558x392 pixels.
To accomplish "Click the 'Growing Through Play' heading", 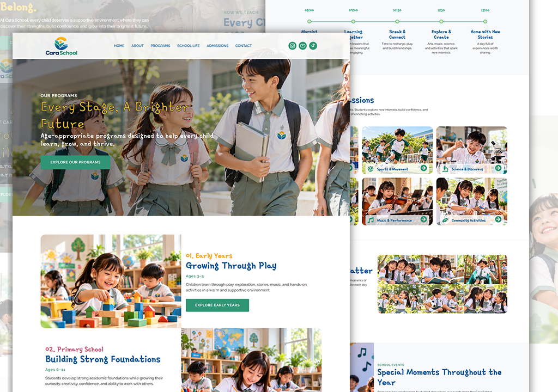I will click(231, 266).
